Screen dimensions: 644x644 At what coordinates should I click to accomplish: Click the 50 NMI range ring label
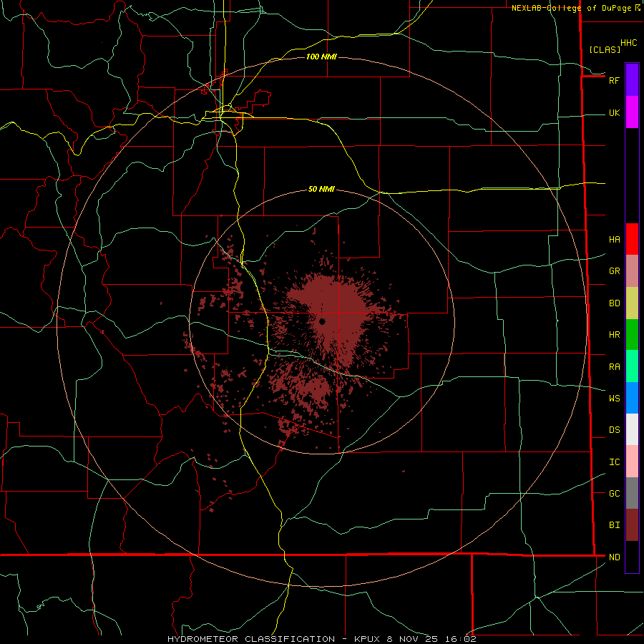[321, 189]
